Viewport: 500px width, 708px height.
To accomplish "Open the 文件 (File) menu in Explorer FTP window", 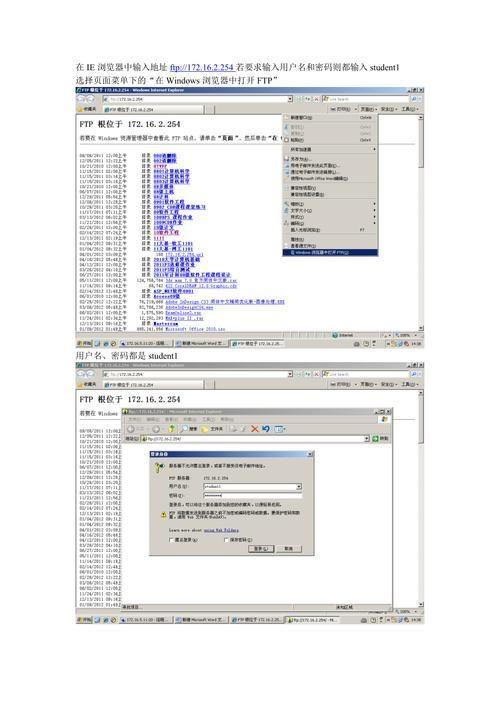I will [135, 419].
